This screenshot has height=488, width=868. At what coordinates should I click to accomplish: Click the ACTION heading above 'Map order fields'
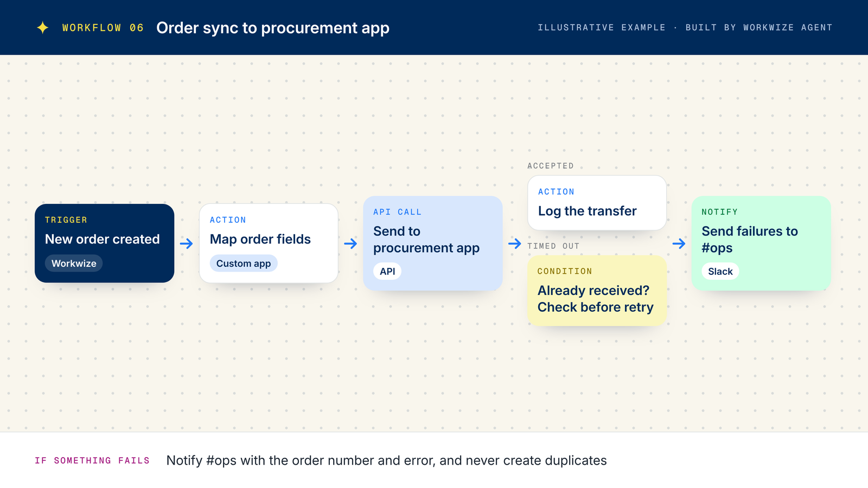pyautogui.click(x=228, y=220)
